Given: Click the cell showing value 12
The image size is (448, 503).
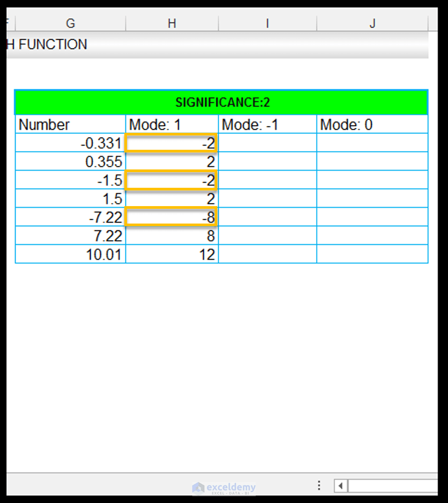Looking at the screenshot, I should pyautogui.click(x=171, y=254).
